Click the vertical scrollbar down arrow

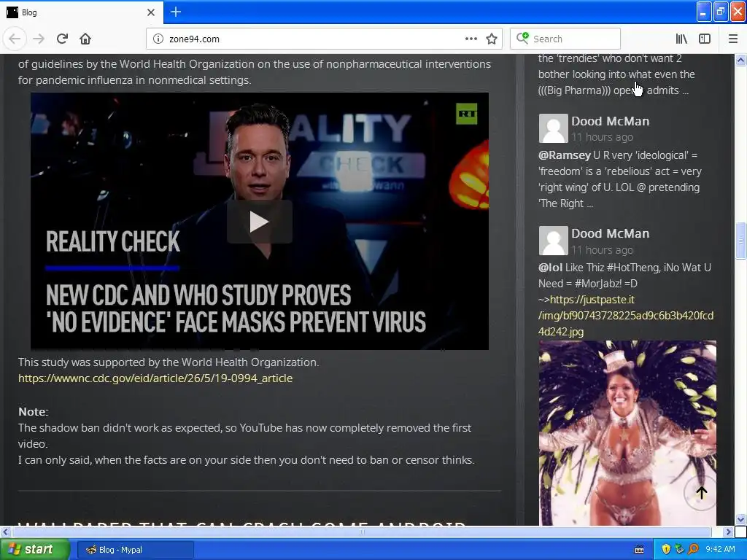pos(741,518)
